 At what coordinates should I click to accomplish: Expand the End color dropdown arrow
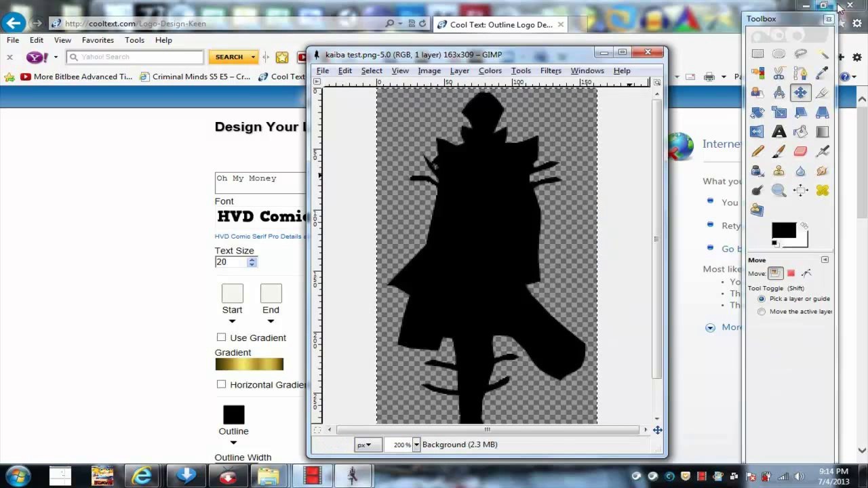point(271,321)
